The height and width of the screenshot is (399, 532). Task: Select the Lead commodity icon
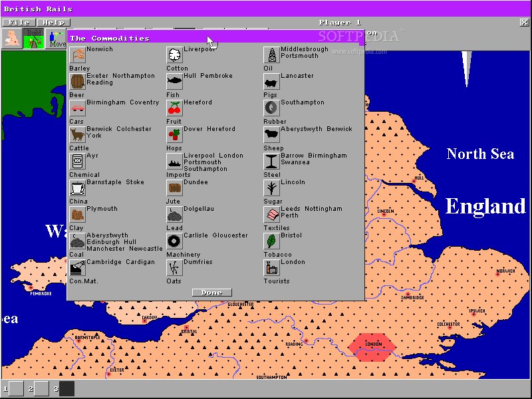[x=175, y=214]
